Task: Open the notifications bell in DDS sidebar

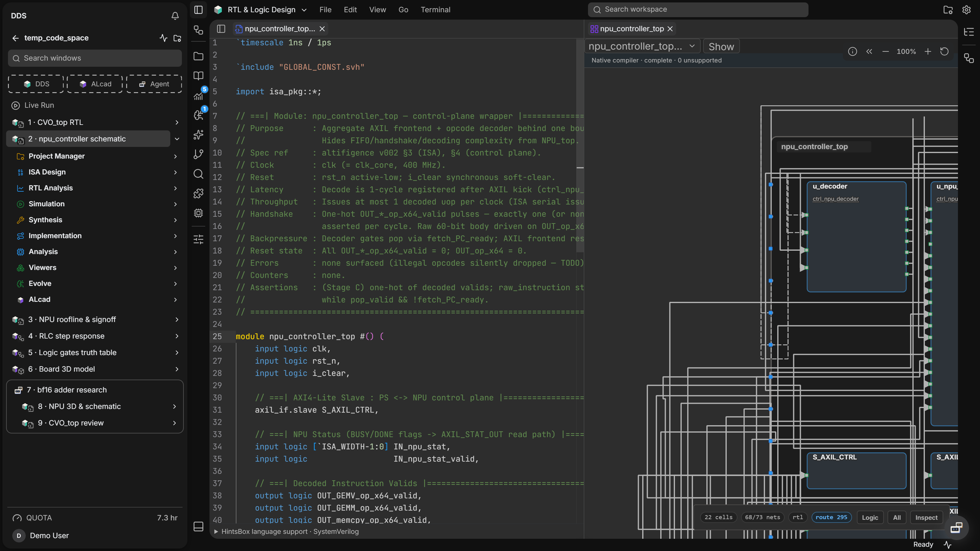Action: [x=175, y=16]
